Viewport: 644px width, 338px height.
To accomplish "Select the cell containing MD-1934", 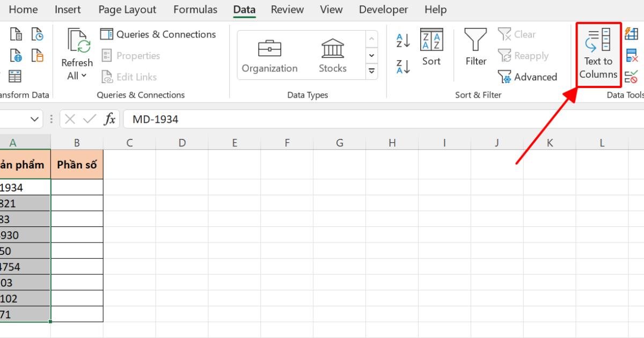I will click(25, 187).
